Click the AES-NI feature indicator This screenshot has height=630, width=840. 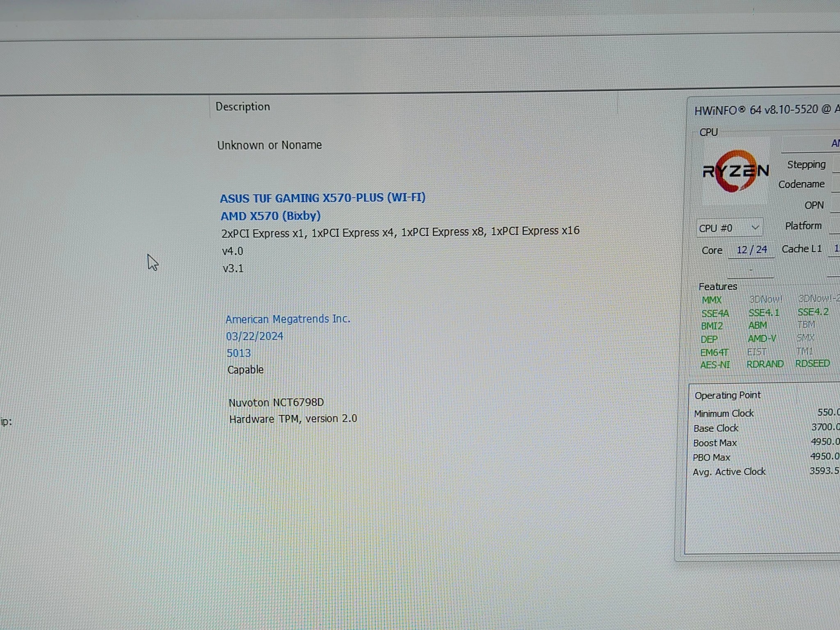coord(715,365)
